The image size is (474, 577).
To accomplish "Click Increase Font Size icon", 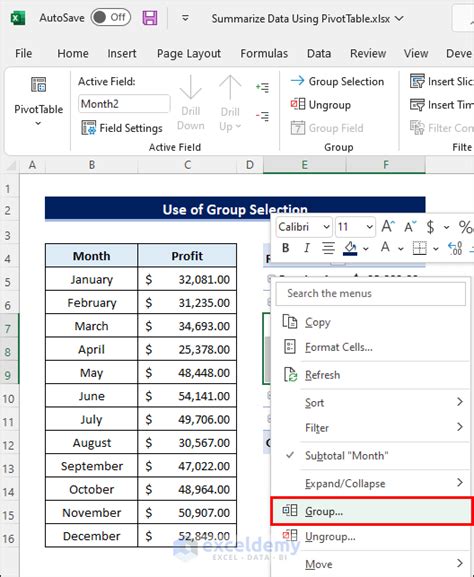I will pos(388,226).
